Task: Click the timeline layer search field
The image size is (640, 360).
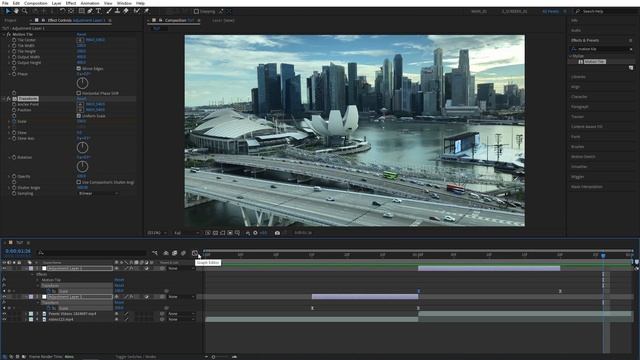Action: (x=91, y=253)
